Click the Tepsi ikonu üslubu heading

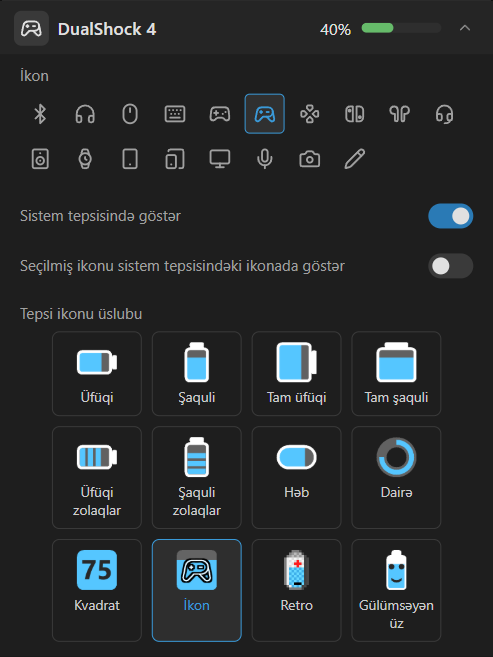(x=81, y=314)
